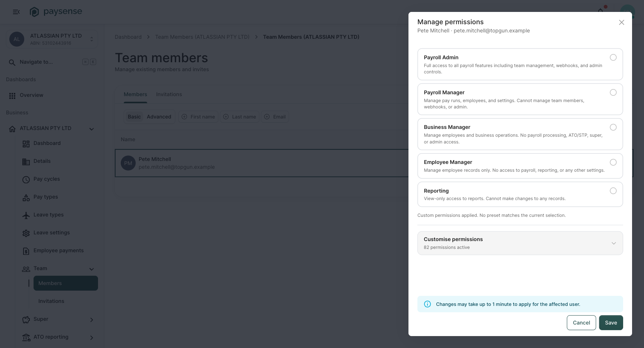Open the Invitations tab
The height and width of the screenshot is (348, 644).
[169, 94]
